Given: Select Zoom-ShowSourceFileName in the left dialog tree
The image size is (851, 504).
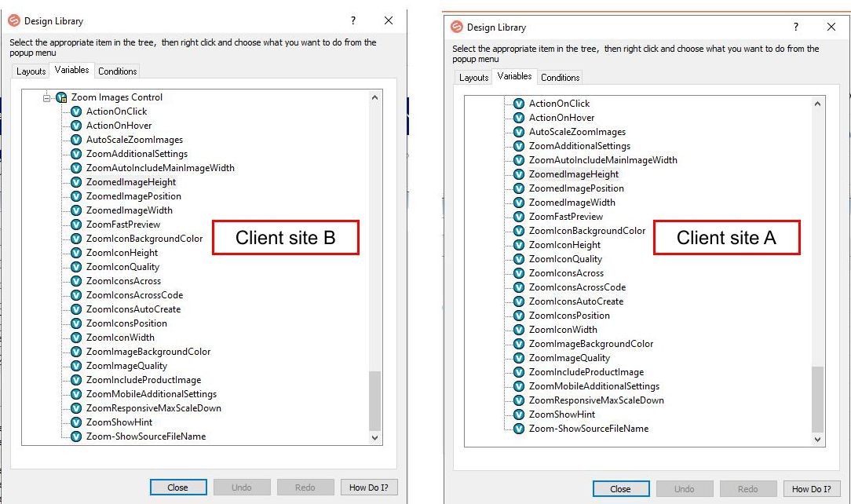Looking at the screenshot, I should (x=146, y=436).
